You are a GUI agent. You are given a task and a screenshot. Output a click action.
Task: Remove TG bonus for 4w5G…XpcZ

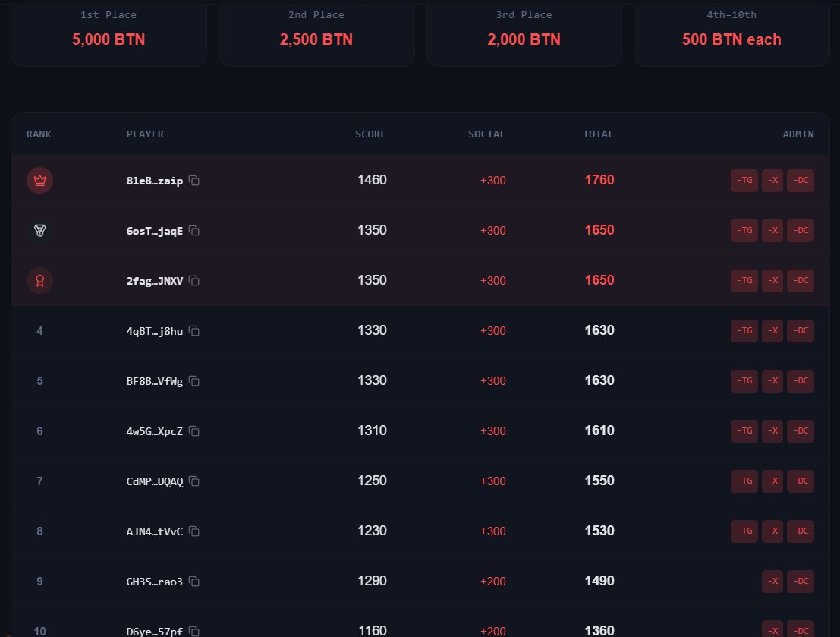pyautogui.click(x=744, y=431)
